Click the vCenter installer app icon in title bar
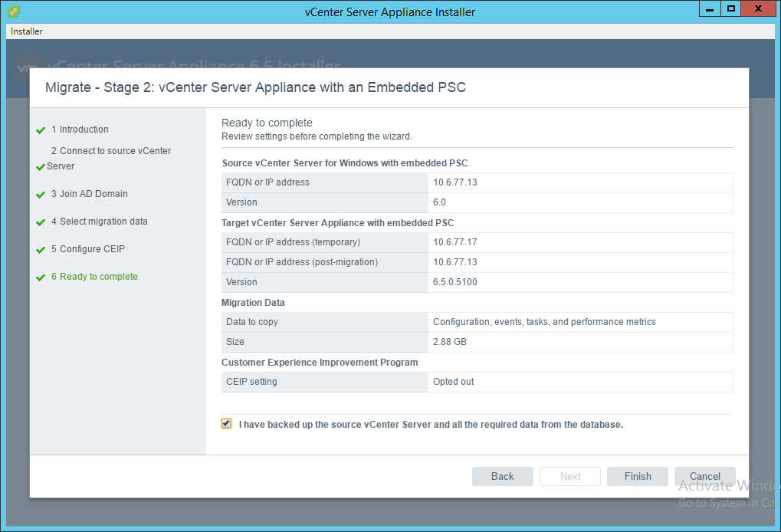Viewport: 781px width, 532px height. [x=14, y=11]
